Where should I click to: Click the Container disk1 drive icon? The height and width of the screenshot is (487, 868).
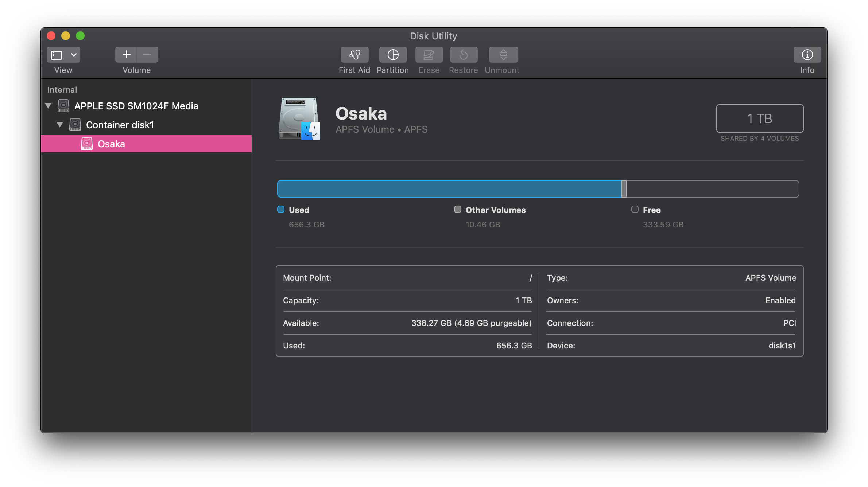pyautogui.click(x=75, y=125)
